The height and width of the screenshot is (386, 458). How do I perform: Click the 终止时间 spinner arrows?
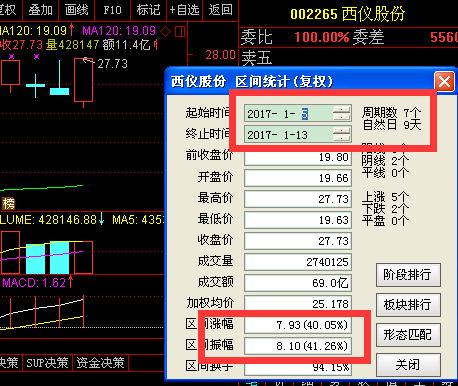(342, 135)
